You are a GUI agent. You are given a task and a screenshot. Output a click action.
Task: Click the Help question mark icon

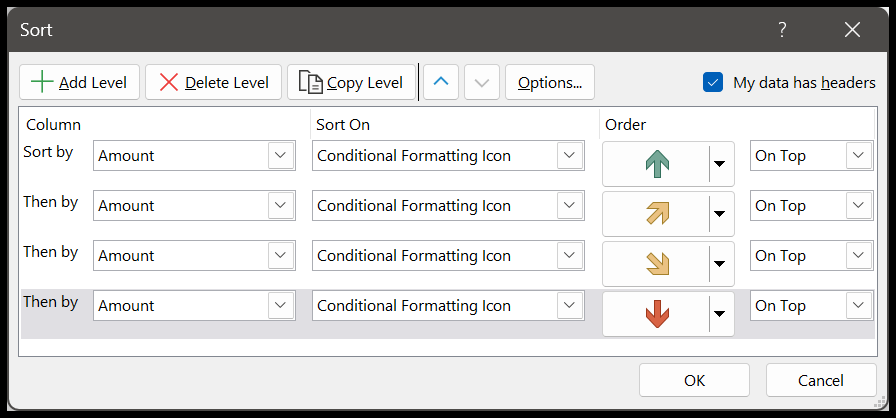click(782, 30)
